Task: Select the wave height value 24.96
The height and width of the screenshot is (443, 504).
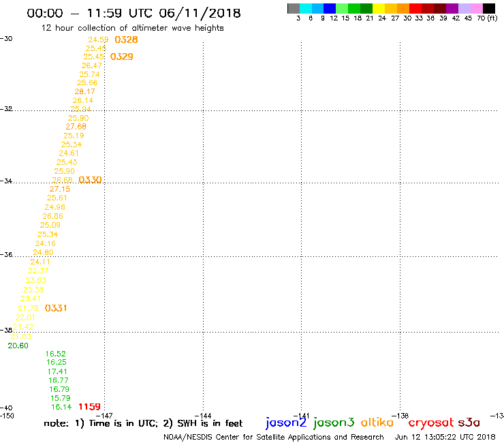Action: coord(55,207)
